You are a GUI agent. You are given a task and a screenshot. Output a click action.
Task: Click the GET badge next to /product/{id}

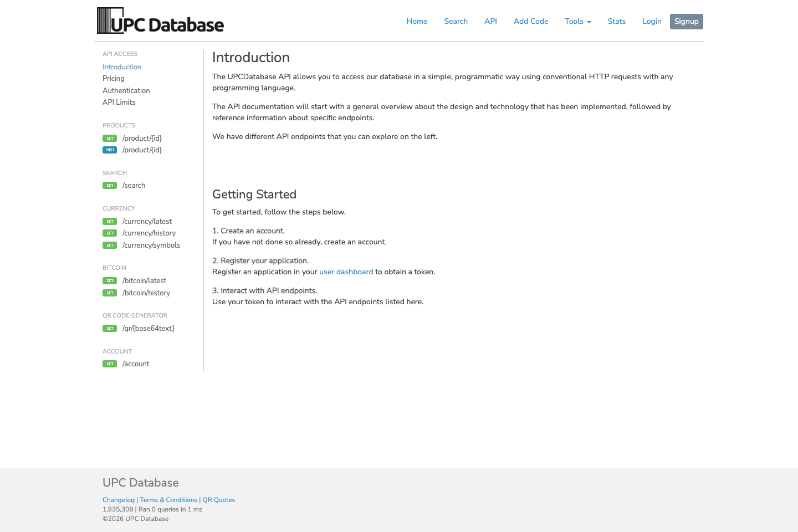(110, 138)
